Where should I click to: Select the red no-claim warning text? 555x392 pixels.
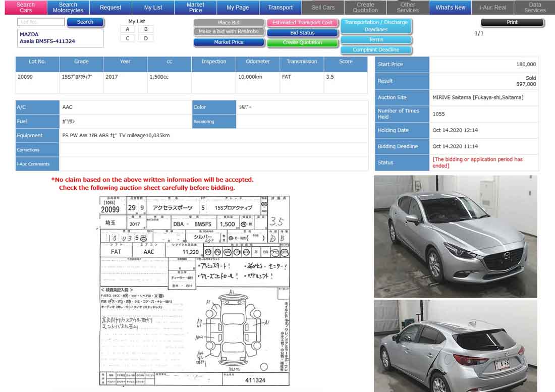[152, 184]
